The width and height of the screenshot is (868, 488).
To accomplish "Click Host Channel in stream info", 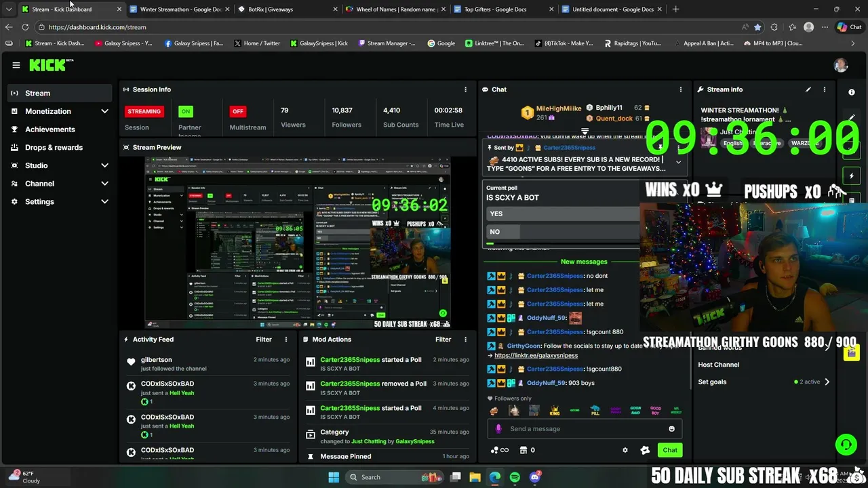I will [719, 365].
